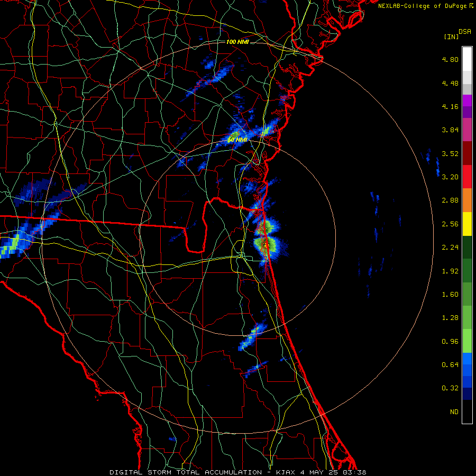This screenshot has width=476, height=476.
Task: Select the DSA product label
Action: coord(465,32)
